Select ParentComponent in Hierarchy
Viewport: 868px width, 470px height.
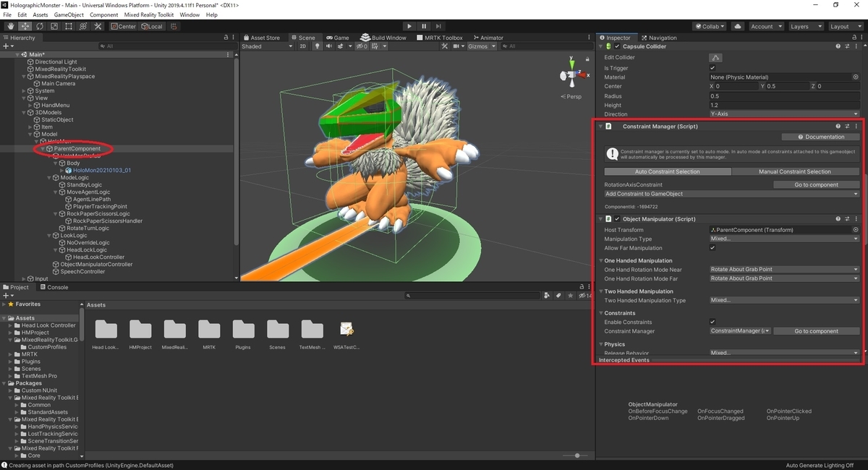click(x=77, y=149)
